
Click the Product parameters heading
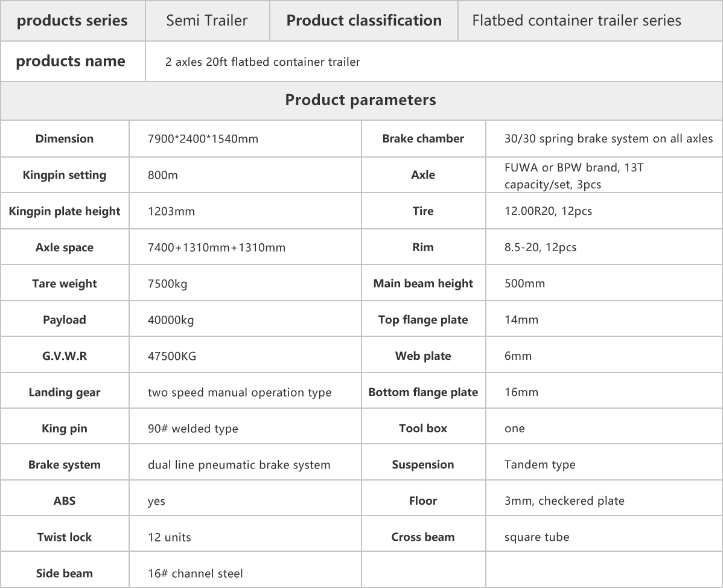tap(360, 100)
